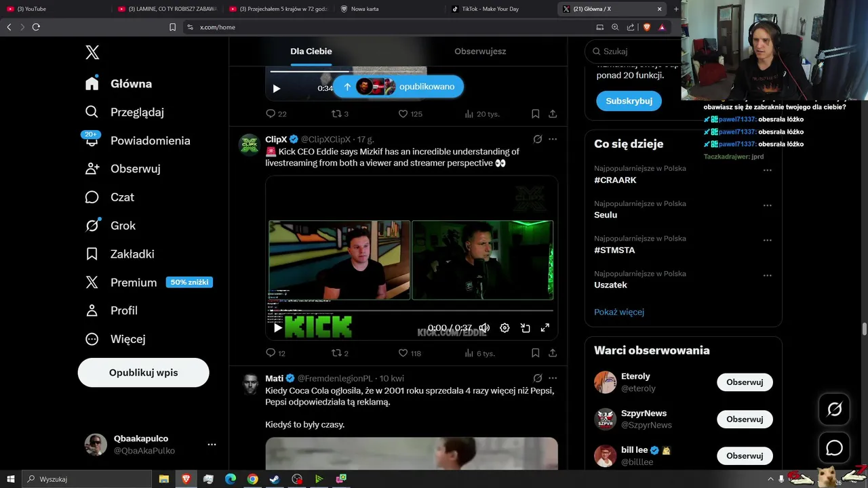Open more options on ClipX post
The width and height of the screenshot is (868, 488).
coord(553,139)
